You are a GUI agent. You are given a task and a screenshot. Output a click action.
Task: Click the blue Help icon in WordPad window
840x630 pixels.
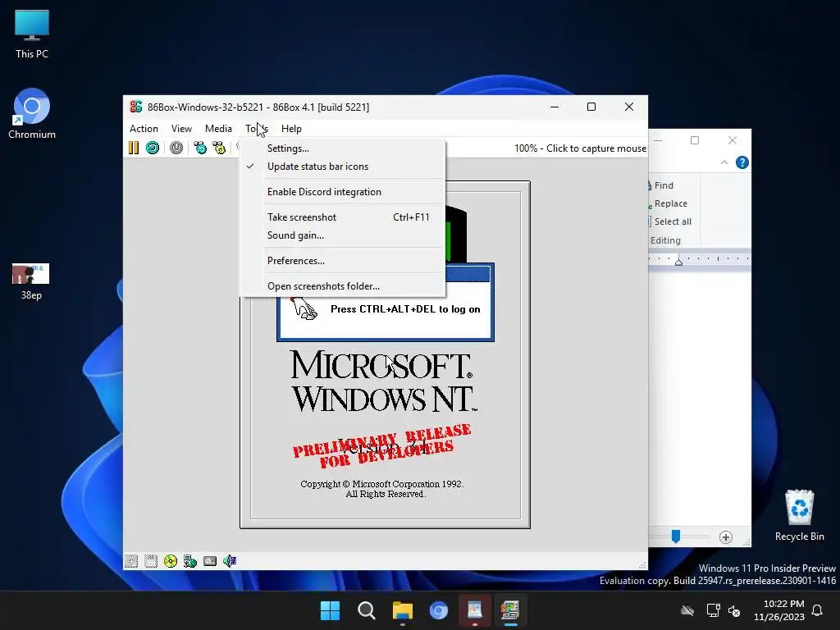742,162
